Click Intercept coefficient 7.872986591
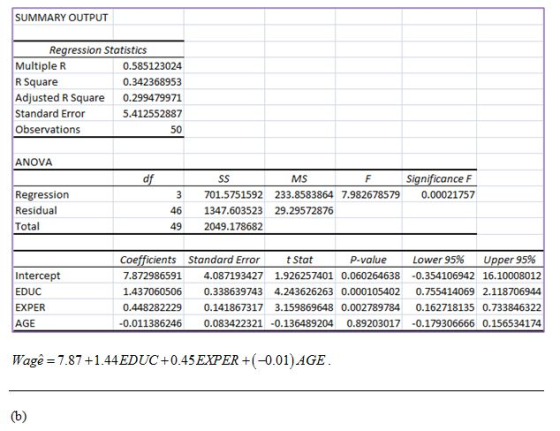Viewport: 560px width, 431px height. coord(152,276)
